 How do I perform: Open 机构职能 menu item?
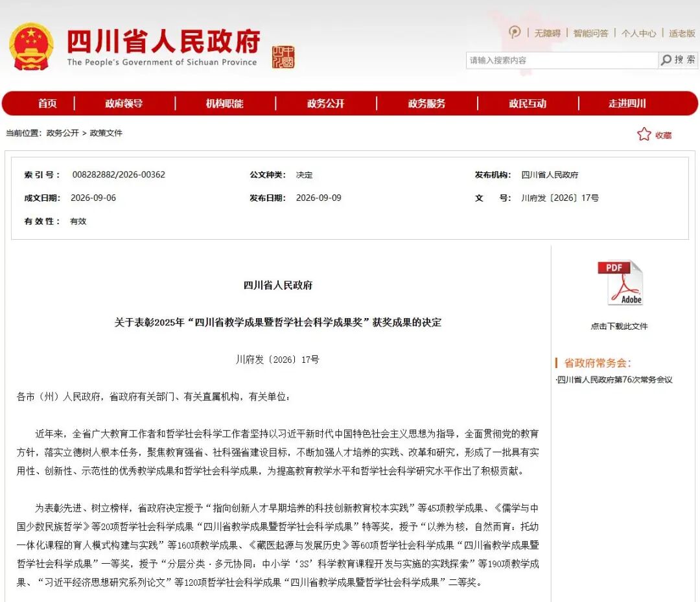click(x=224, y=104)
